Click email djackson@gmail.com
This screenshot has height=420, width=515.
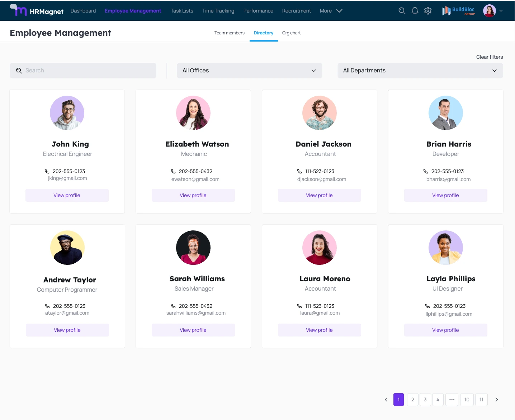point(322,179)
